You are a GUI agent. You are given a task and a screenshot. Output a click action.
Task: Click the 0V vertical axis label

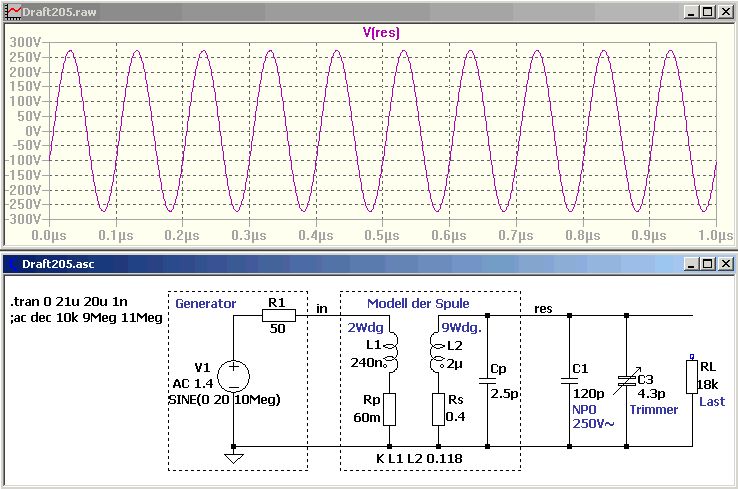[33, 131]
